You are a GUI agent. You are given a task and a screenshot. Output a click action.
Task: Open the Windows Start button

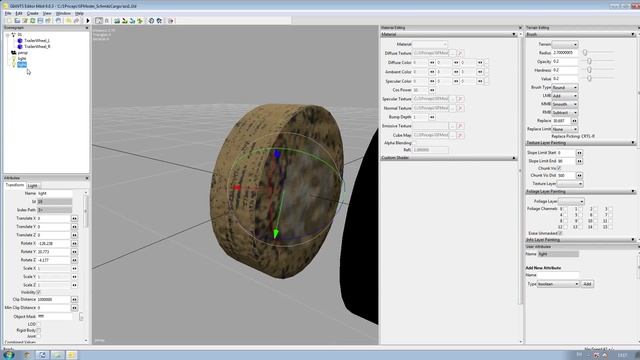9,355
